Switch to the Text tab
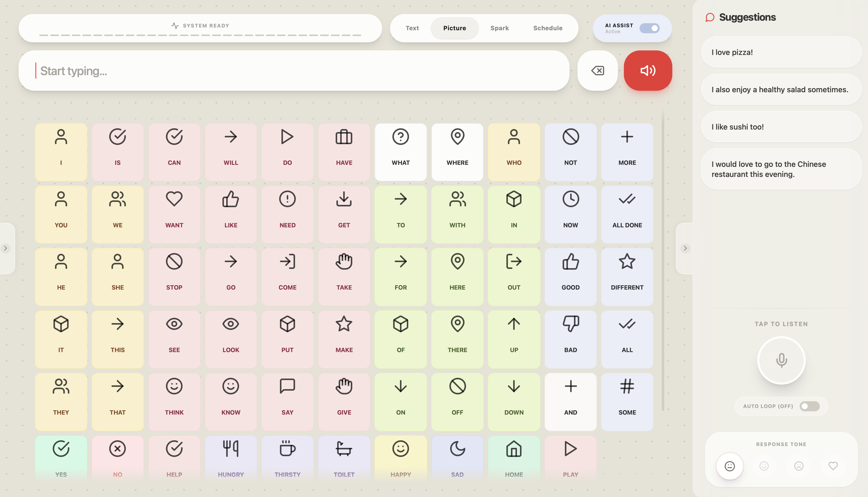 412,28
